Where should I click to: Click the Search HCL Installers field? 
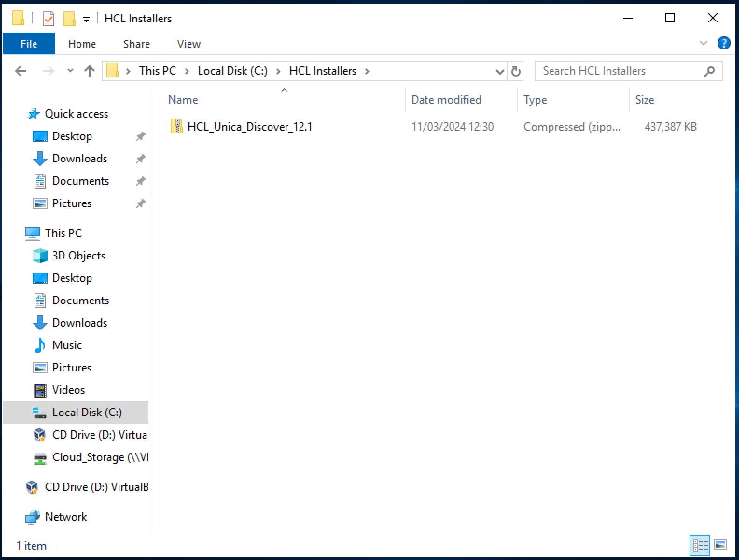point(628,71)
